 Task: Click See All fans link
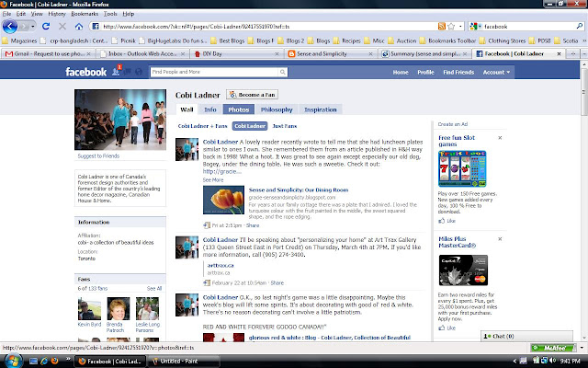coord(154,288)
